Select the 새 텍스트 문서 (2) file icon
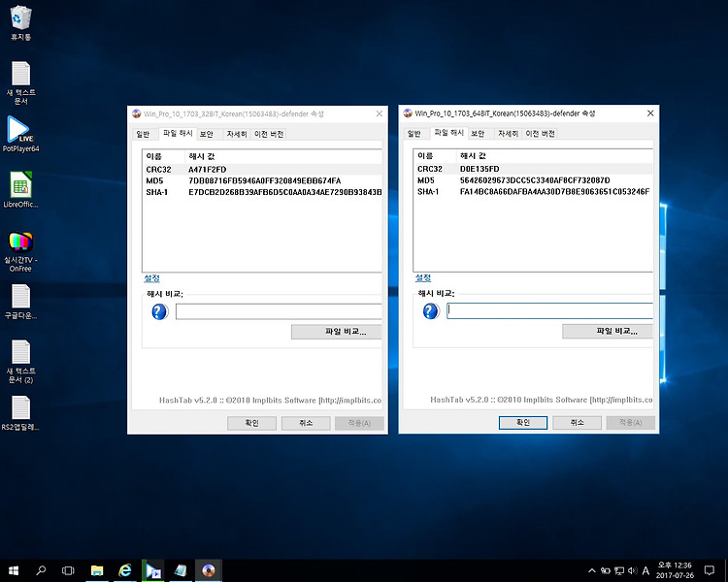The width and height of the screenshot is (728, 582). pos(20,362)
